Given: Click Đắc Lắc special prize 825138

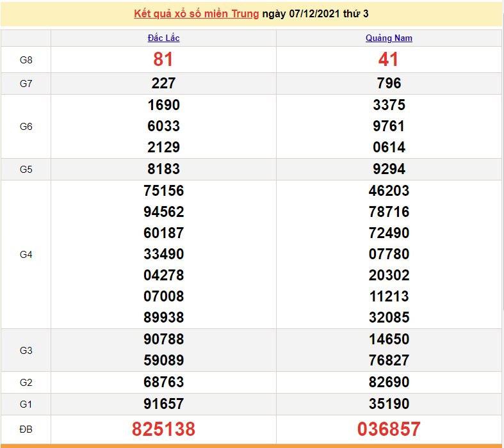Looking at the screenshot, I should point(163,429).
